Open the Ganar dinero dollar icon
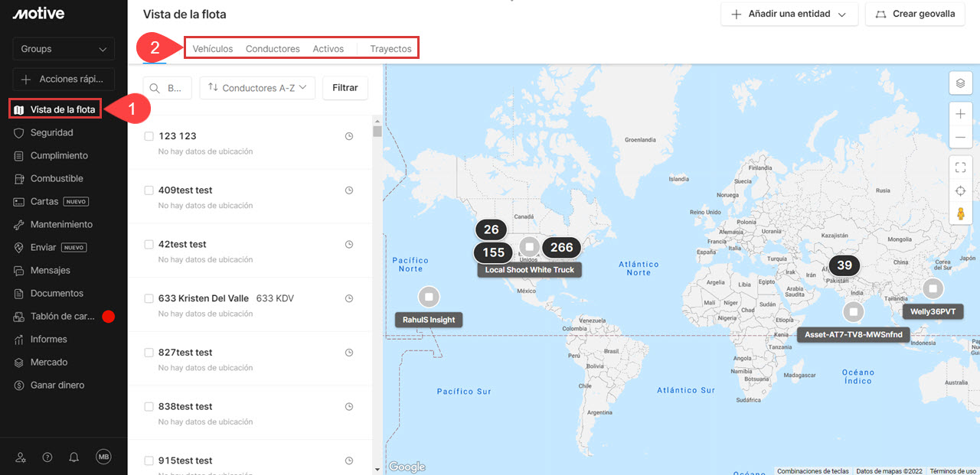This screenshot has width=980, height=475. click(x=19, y=385)
